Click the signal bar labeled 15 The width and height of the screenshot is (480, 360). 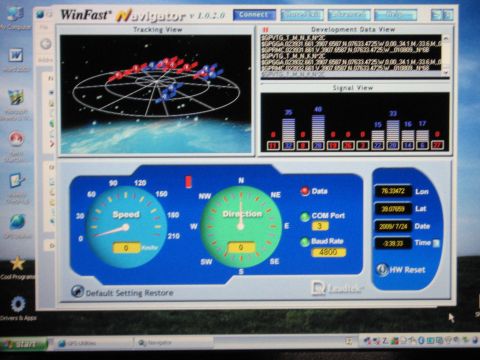[378, 136]
